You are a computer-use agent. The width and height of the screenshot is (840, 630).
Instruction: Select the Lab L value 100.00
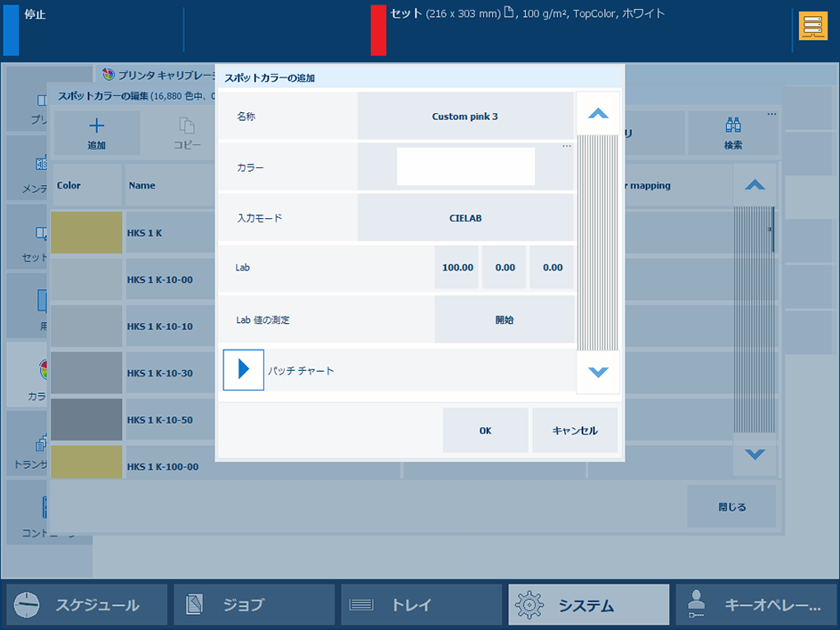(x=457, y=267)
